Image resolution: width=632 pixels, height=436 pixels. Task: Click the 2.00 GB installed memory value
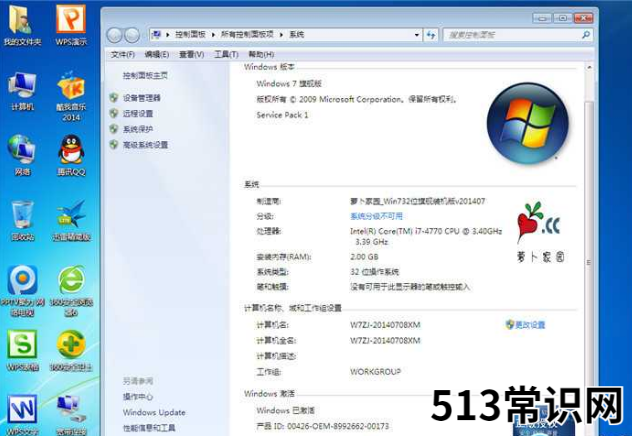coord(364,257)
